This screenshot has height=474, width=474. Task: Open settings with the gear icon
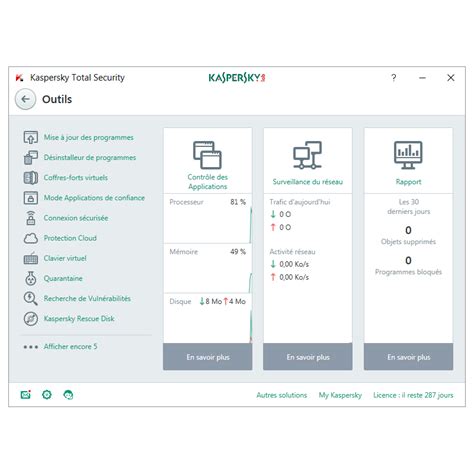coord(47,395)
